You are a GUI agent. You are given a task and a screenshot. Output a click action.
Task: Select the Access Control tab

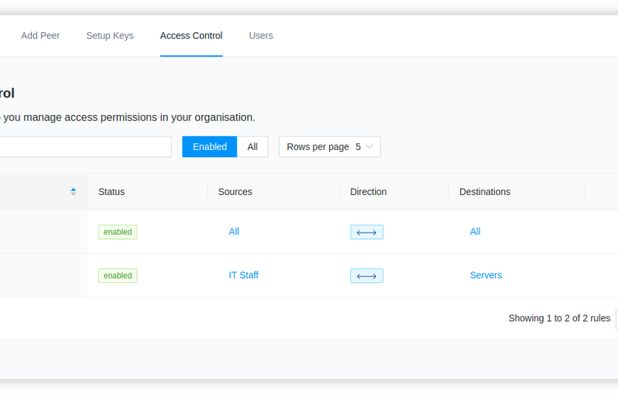[x=191, y=35]
